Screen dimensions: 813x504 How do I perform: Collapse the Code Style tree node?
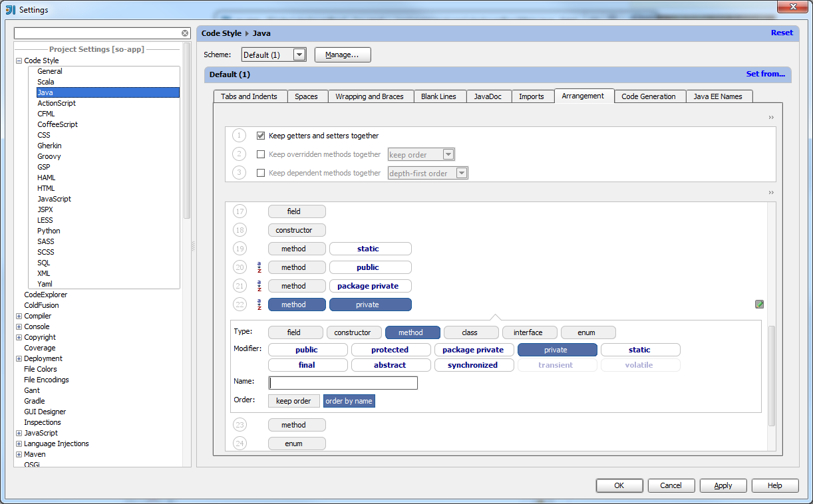pos(19,61)
